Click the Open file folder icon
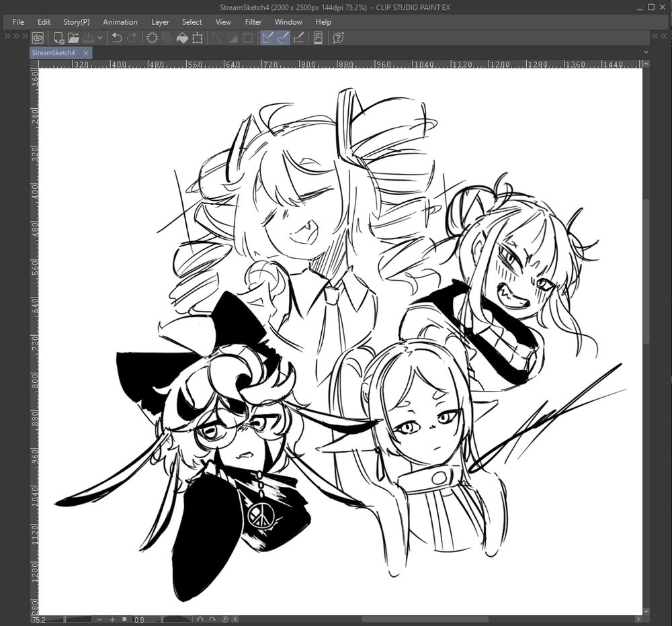This screenshot has width=672, height=626. tap(73, 38)
